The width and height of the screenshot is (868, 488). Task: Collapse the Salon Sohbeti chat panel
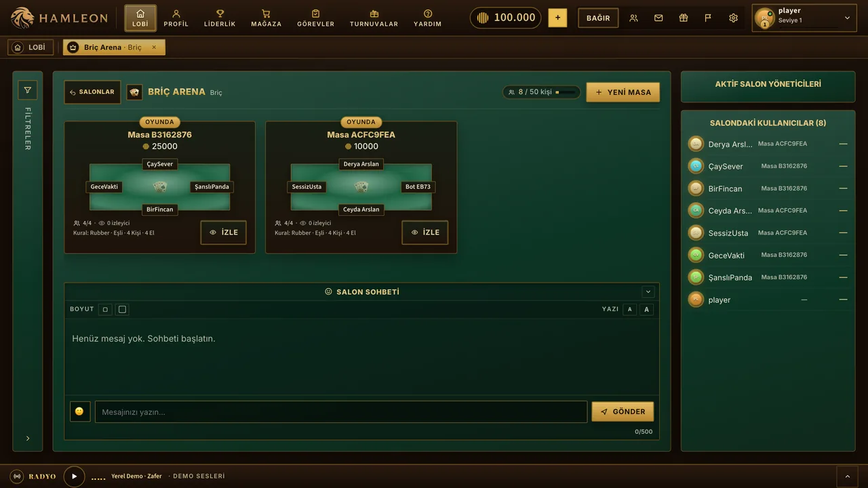point(648,291)
